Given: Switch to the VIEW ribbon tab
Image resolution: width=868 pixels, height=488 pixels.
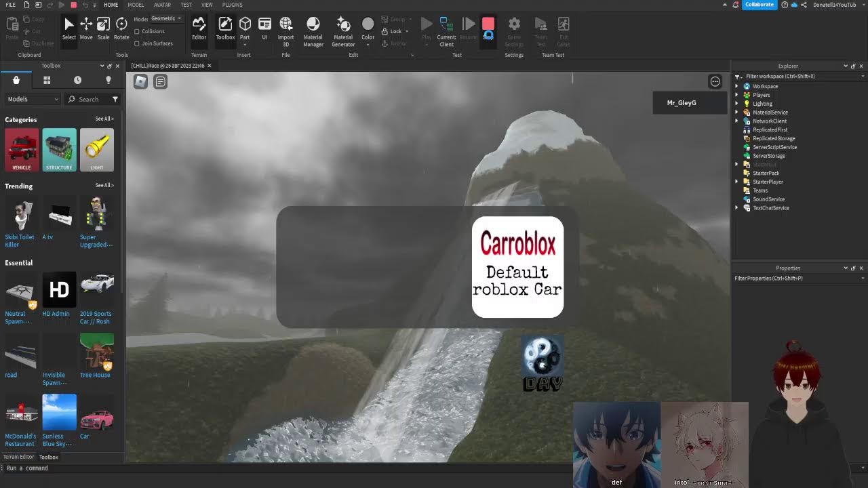Looking at the screenshot, I should click(x=207, y=5).
